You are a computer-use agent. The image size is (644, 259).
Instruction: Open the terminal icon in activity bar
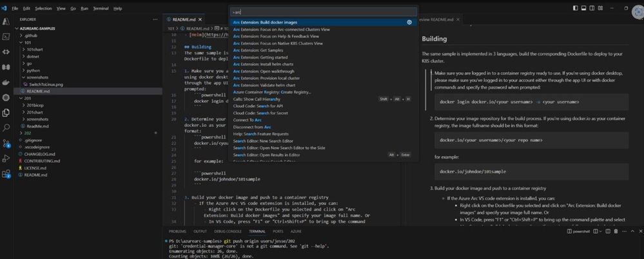point(6,37)
